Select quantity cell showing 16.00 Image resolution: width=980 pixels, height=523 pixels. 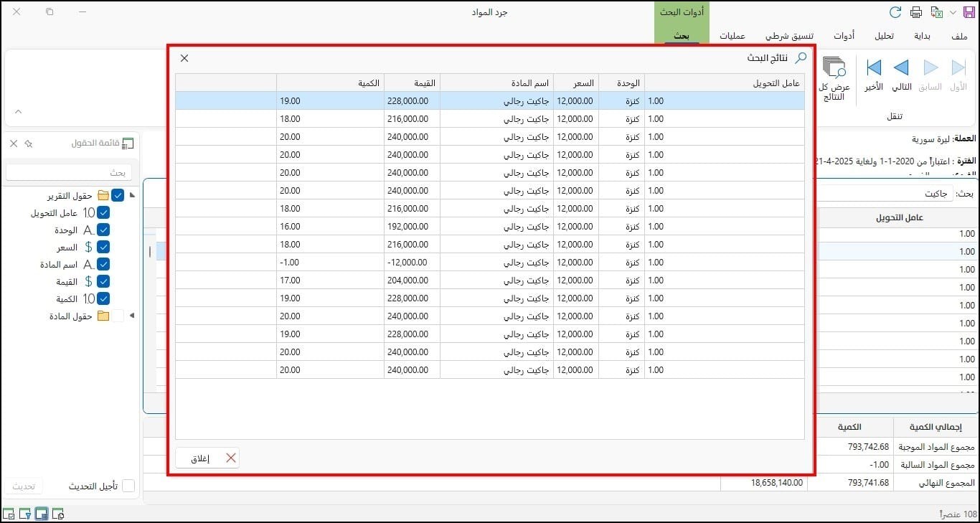pyautogui.click(x=331, y=227)
